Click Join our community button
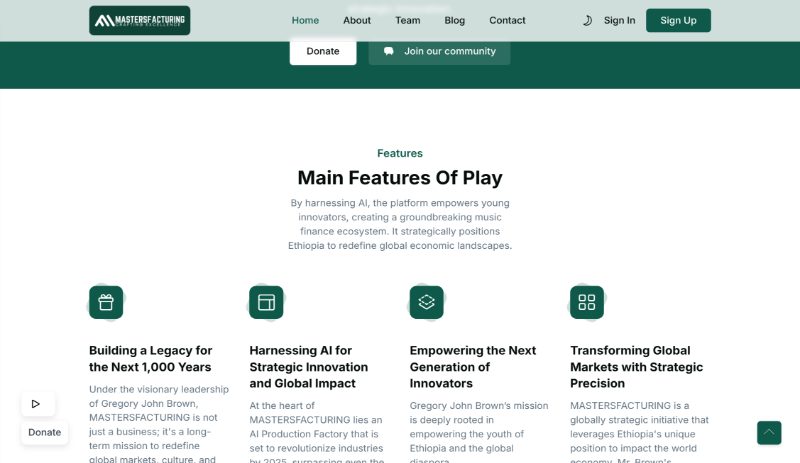Image resolution: width=800 pixels, height=463 pixels. pyautogui.click(x=439, y=51)
